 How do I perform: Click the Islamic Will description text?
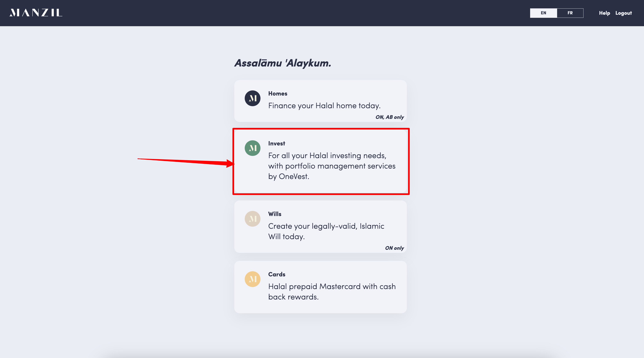coord(326,231)
